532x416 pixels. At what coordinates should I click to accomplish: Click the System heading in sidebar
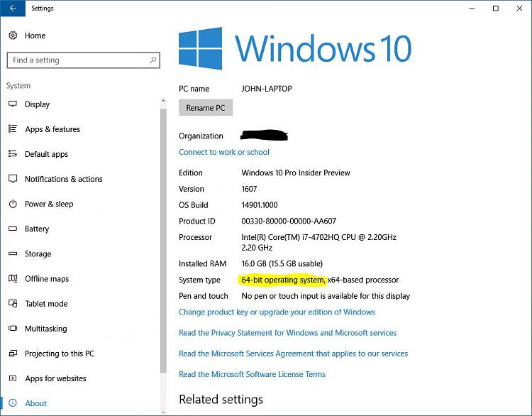18,86
